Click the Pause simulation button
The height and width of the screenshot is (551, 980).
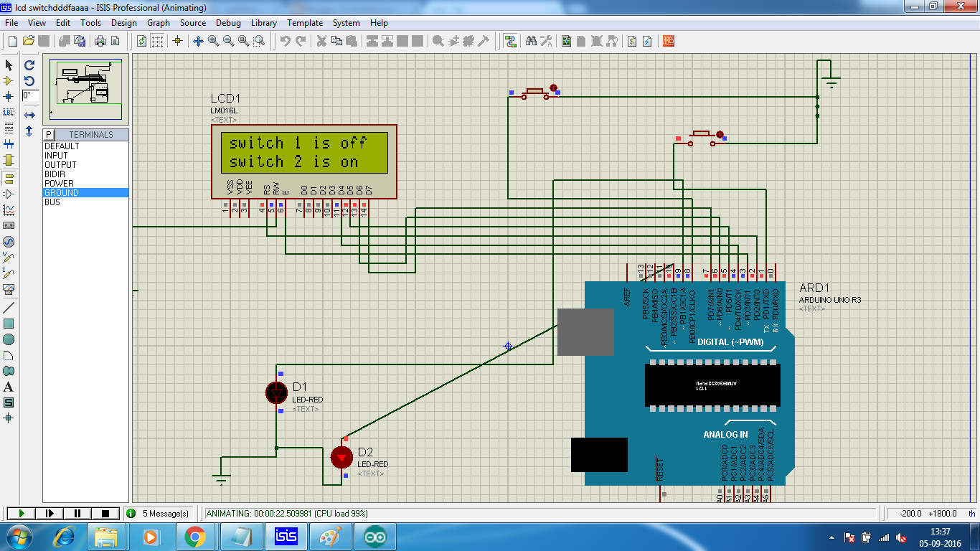[x=77, y=514]
